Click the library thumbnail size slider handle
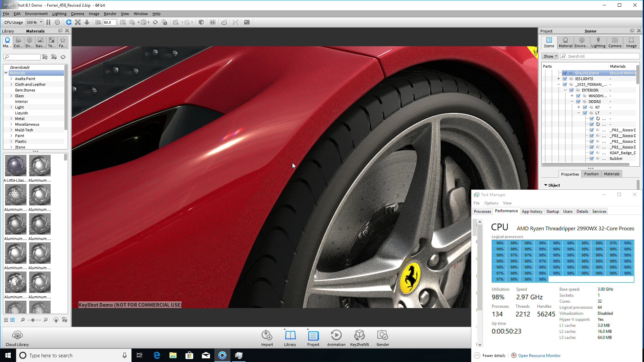Image resolution: width=644 pixels, height=362 pixels. [33, 320]
